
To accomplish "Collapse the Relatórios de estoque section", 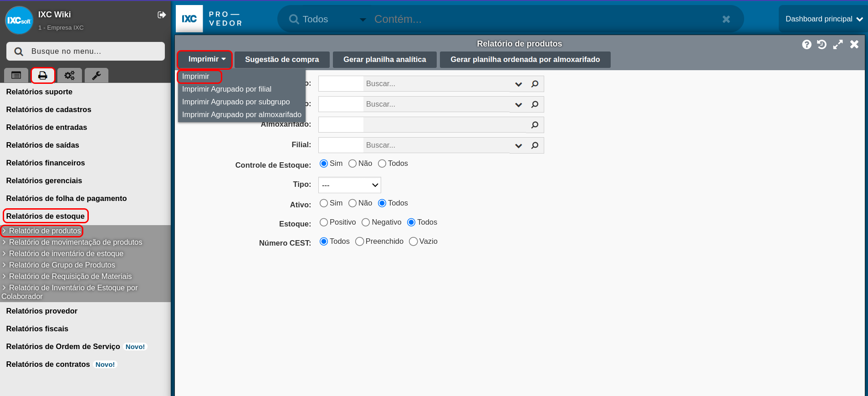I will click(45, 216).
